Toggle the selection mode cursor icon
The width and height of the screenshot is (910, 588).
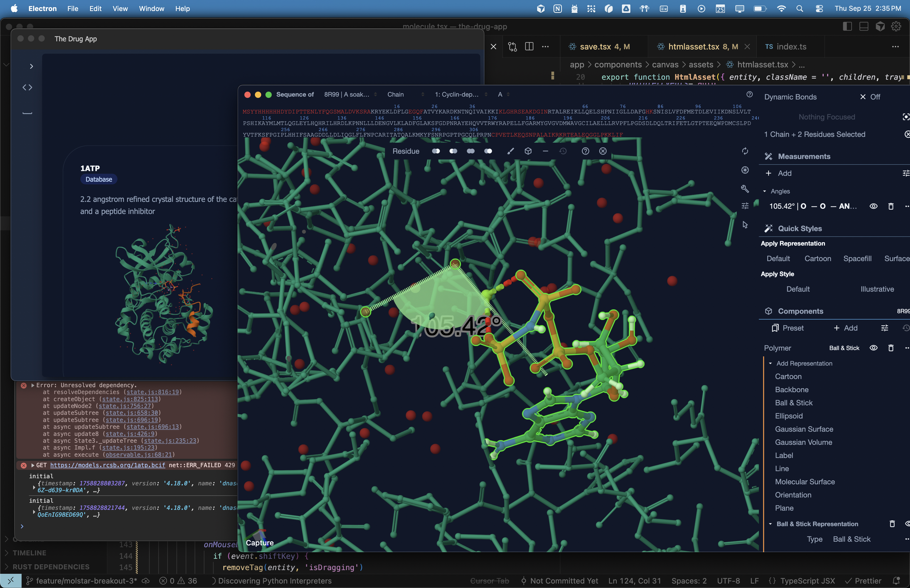point(745,225)
